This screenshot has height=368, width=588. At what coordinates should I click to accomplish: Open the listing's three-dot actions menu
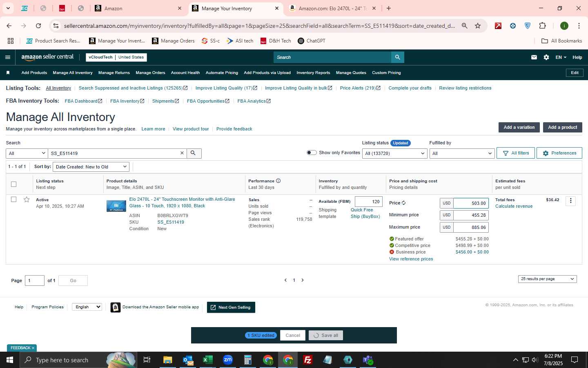click(571, 201)
